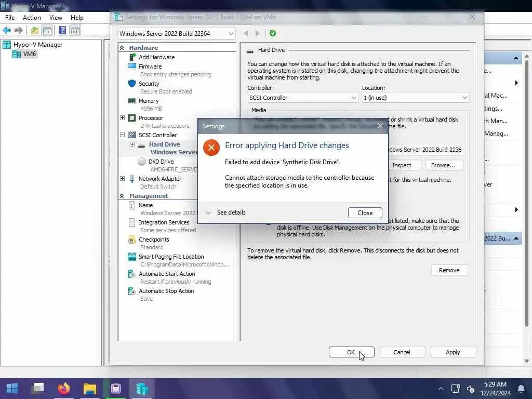Open the Controller dropdown
Screen dimensions: 532x399
[x=303, y=98]
